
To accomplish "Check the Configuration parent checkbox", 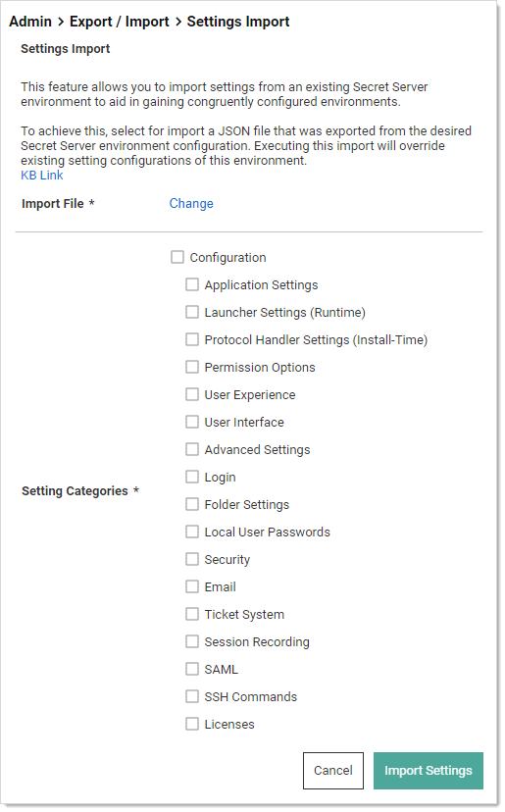I will click(177, 257).
